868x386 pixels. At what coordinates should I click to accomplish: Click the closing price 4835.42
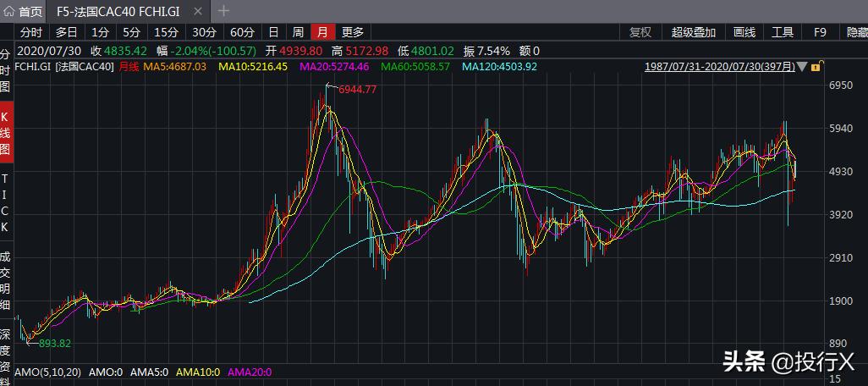click(126, 51)
